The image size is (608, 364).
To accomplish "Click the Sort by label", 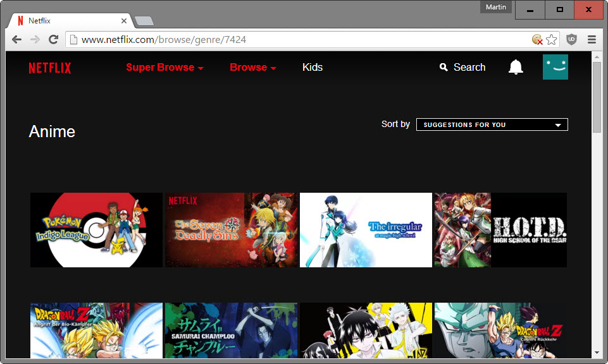I will click(395, 124).
